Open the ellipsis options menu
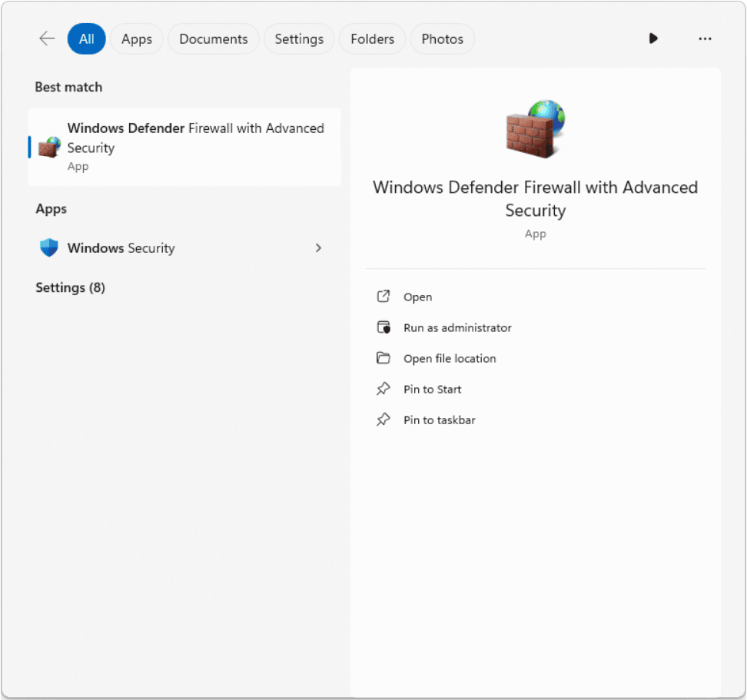Viewport: 747px width, 700px height. pyautogui.click(x=705, y=38)
